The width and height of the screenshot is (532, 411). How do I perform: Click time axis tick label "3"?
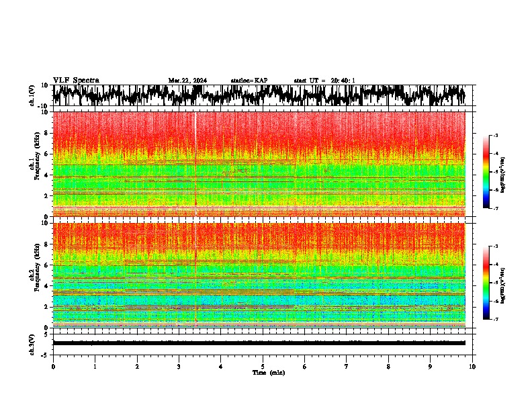179,367
